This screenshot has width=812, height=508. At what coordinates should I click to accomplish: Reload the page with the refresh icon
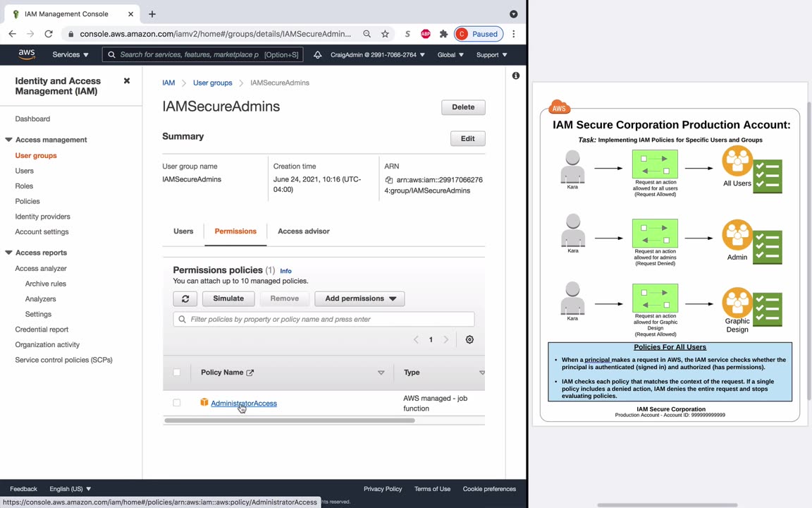tap(49, 34)
